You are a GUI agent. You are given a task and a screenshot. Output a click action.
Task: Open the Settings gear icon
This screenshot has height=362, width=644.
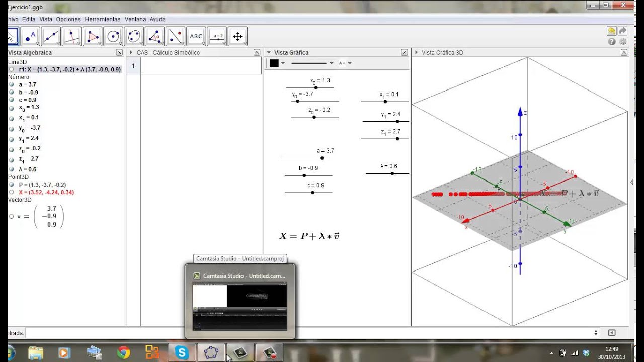pyautogui.click(x=623, y=42)
